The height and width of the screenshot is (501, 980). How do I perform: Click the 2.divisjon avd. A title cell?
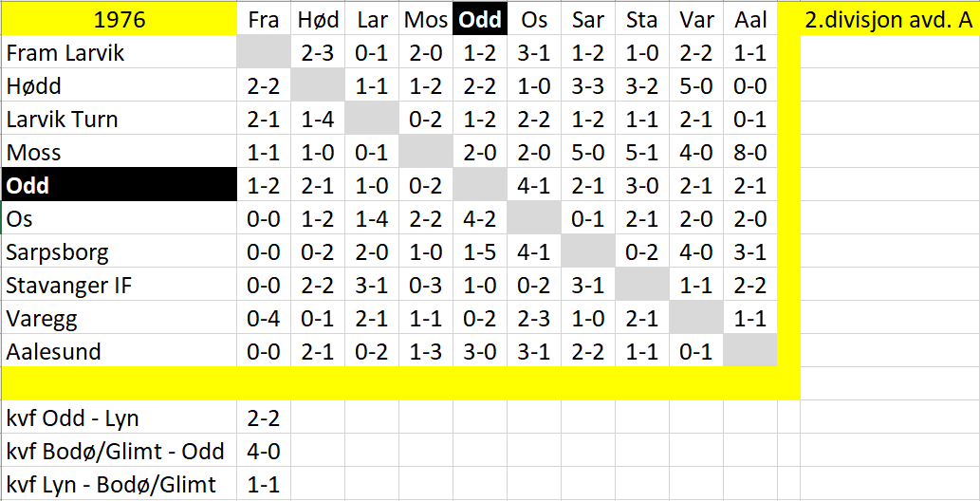tap(890, 19)
